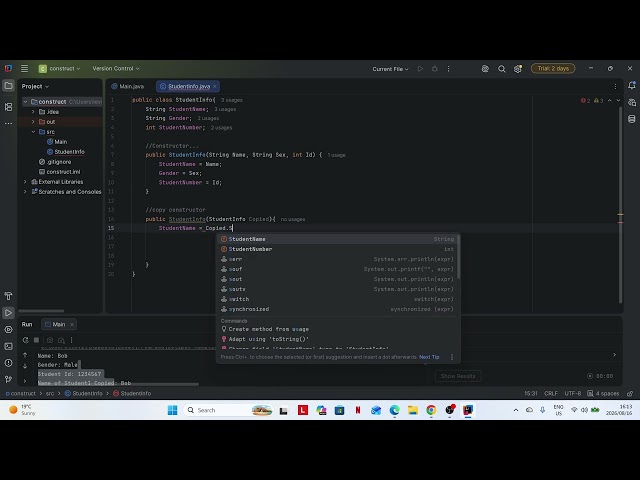The image size is (640, 480).
Task: Stop the running process
Action: click(36, 340)
